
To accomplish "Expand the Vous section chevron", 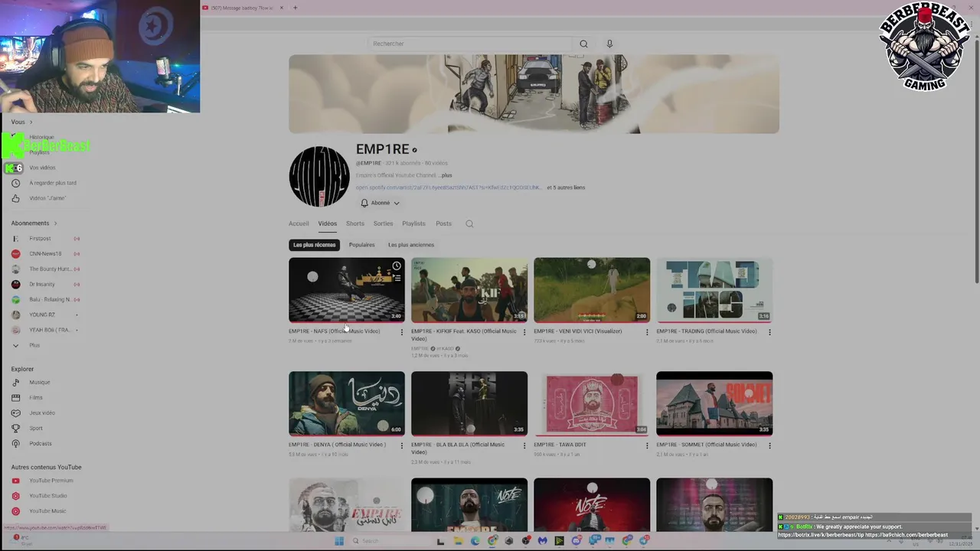I will pyautogui.click(x=31, y=122).
